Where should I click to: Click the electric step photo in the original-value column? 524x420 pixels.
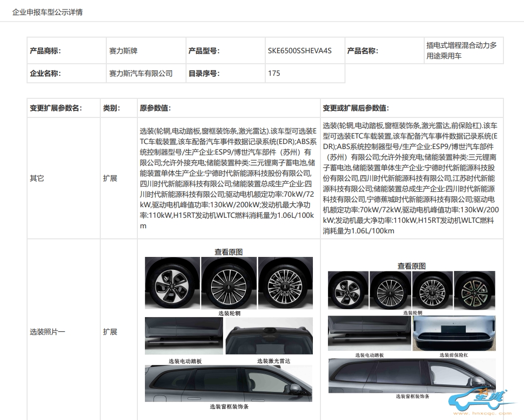tap(184, 336)
